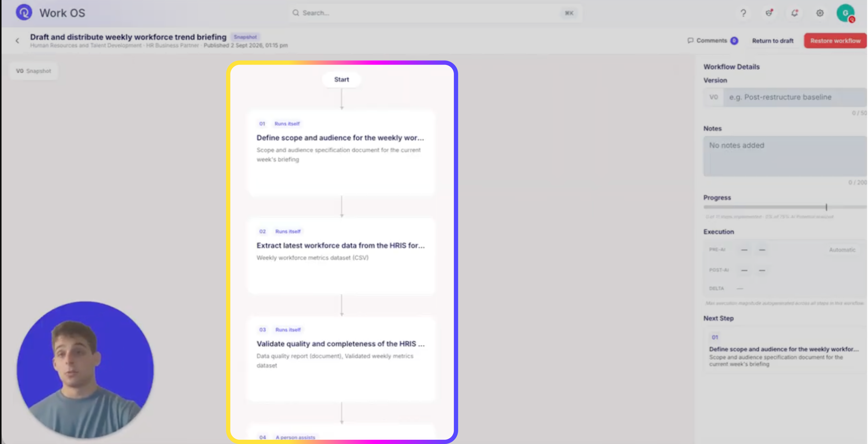
Task: Click the DELTA row label
Action: pos(716,289)
